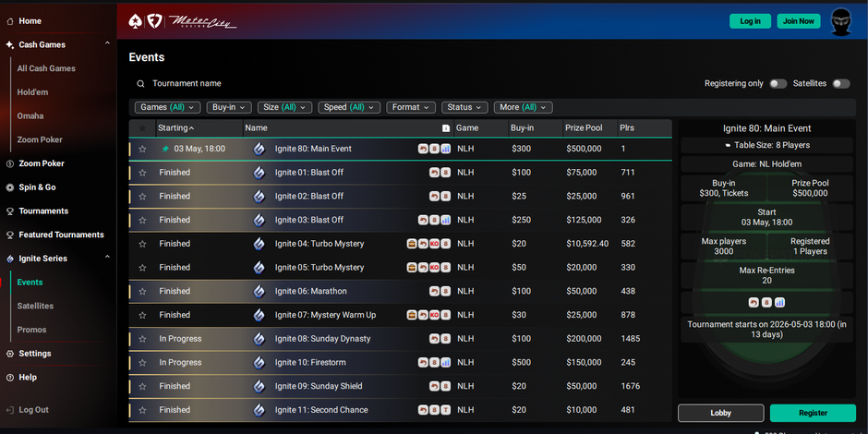Viewport: 868px width, 434px height.
Task: Open the Buy-in filter dropdown
Action: click(229, 107)
